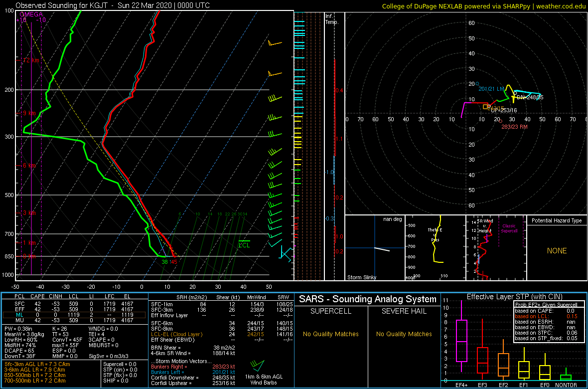The image size is (588, 389).
Task: Click the SEVERE HAIL column header
Action: (404, 312)
